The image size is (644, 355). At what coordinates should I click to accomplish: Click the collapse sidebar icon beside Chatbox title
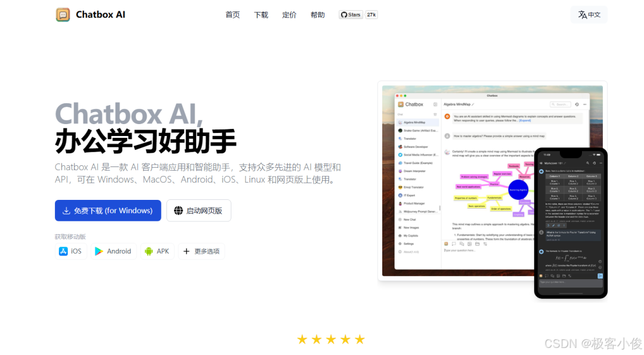click(435, 104)
